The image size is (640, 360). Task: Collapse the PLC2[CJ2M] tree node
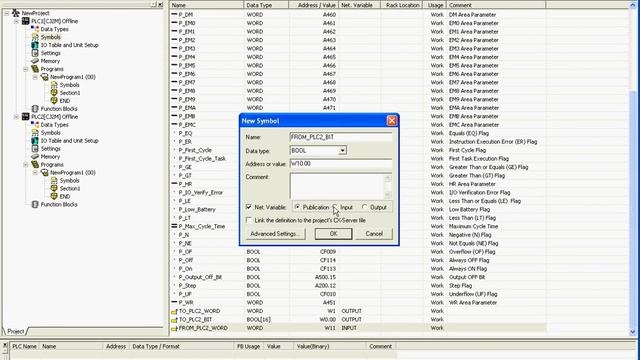16,117
